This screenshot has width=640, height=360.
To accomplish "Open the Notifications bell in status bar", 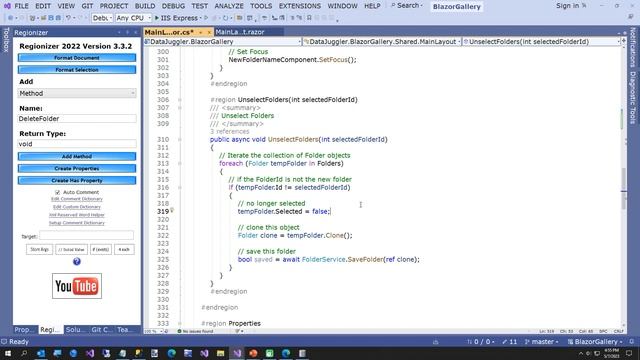I will (632, 342).
